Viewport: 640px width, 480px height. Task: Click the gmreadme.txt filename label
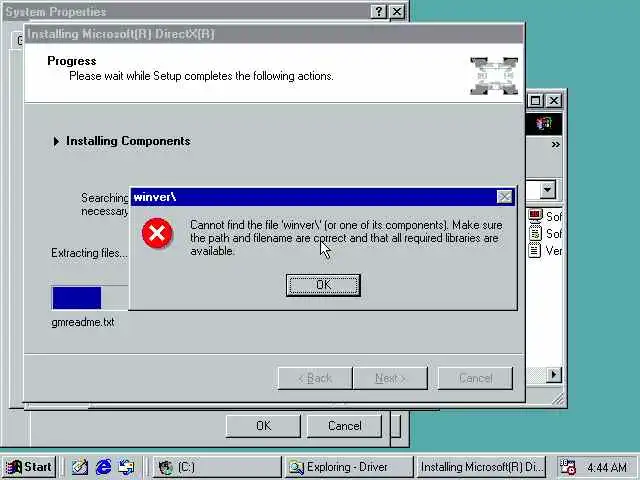83,322
